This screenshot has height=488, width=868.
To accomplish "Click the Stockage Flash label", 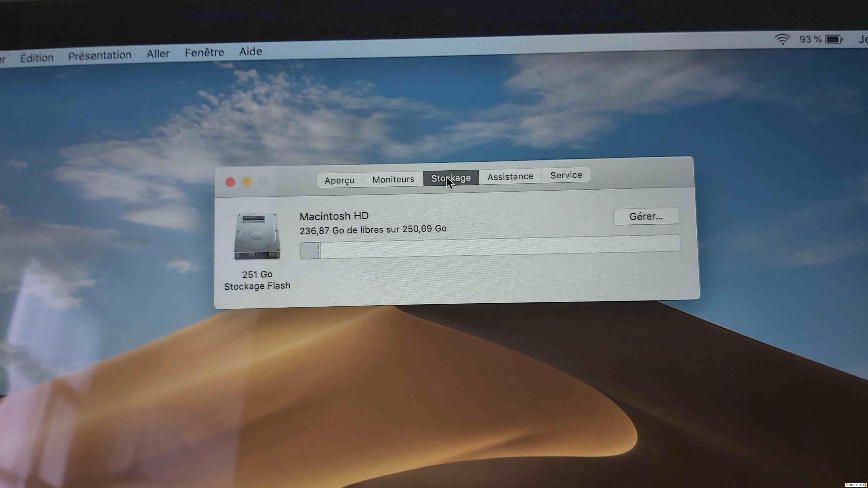I will (257, 286).
